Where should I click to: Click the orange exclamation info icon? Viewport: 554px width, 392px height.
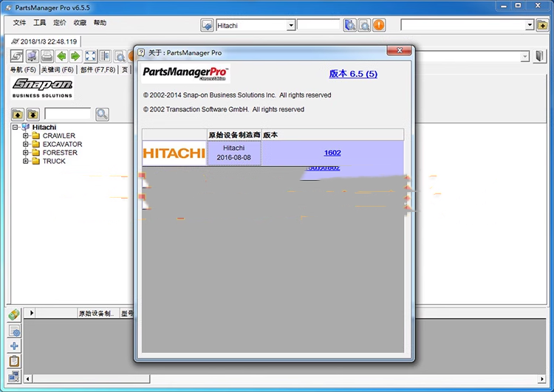click(x=379, y=25)
